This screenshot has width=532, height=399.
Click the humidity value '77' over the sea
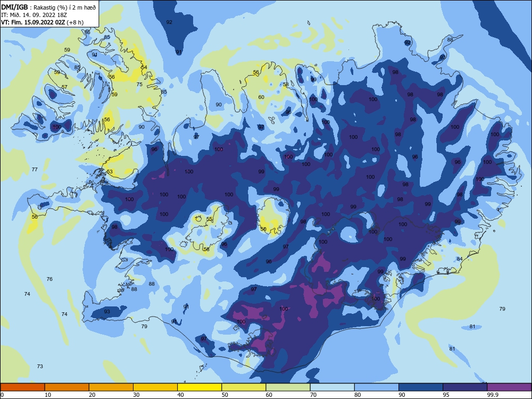pos(35,169)
